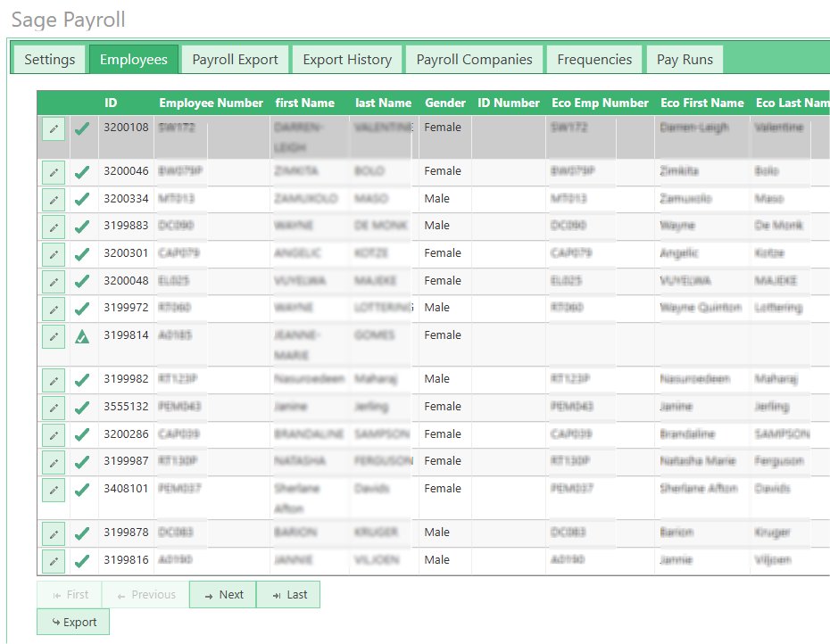830x644 pixels.
Task: Go to Next page of employees
Action: [223, 594]
